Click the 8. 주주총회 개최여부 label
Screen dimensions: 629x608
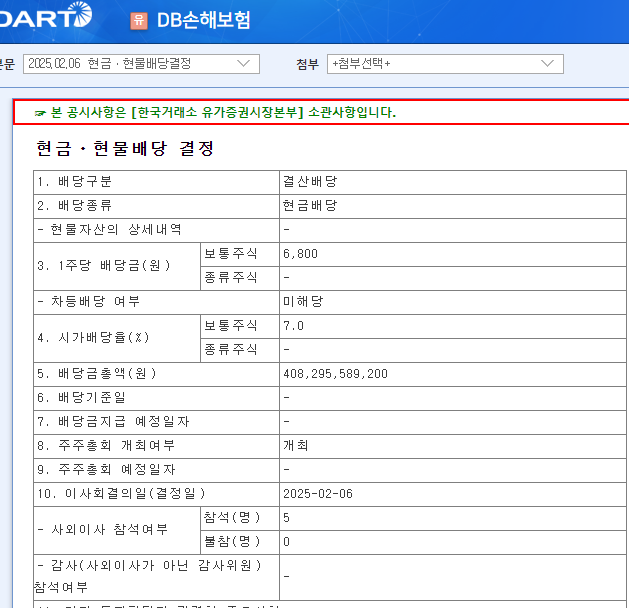(x=106, y=446)
